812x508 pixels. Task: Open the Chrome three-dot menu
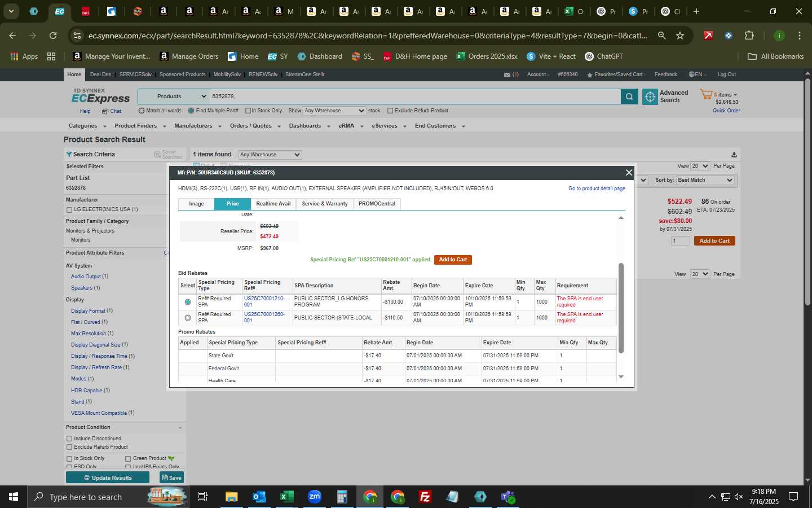(x=800, y=36)
